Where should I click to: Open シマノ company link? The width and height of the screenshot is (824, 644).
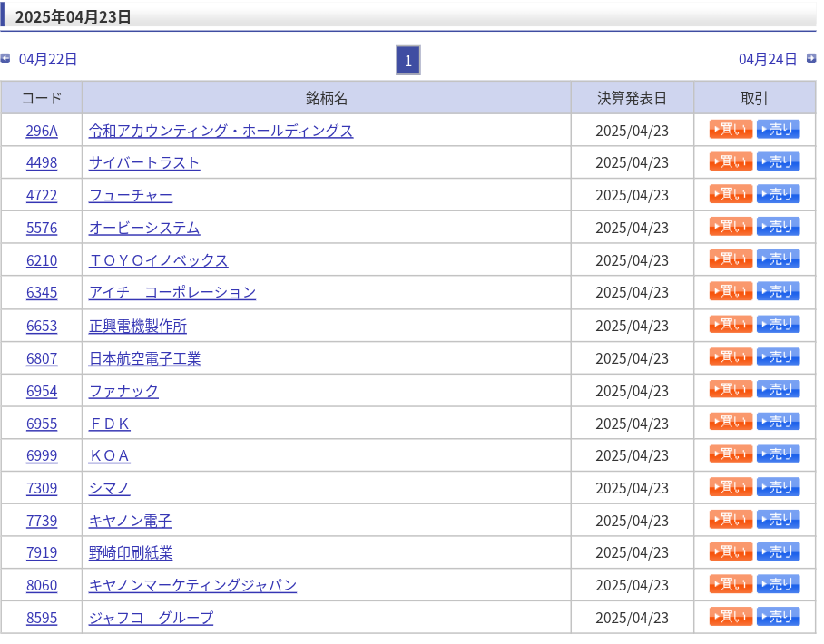click(x=109, y=489)
